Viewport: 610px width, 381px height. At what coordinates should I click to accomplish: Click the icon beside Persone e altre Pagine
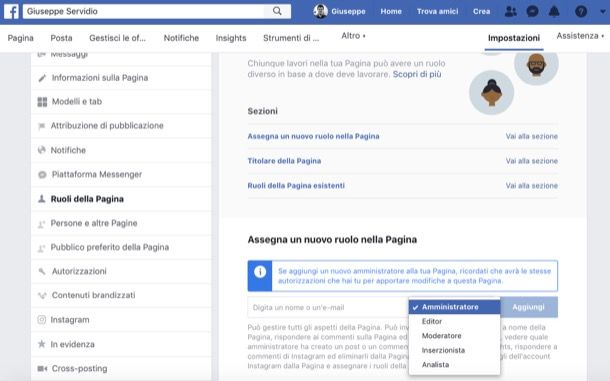pyautogui.click(x=41, y=224)
